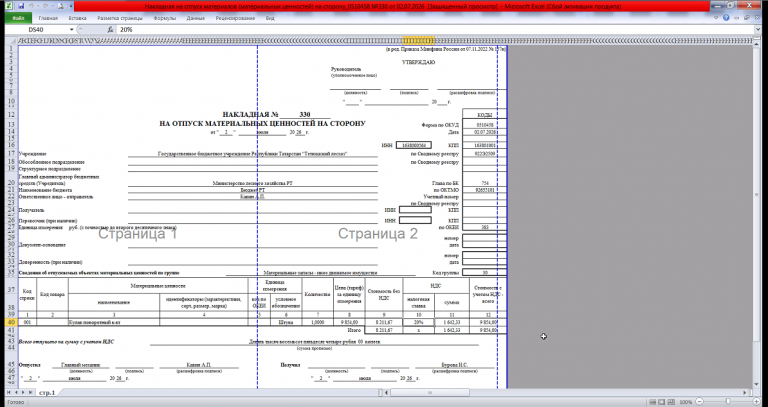Click the insert function fx icon
The width and height of the screenshot is (768, 407).
pos(111,29)
